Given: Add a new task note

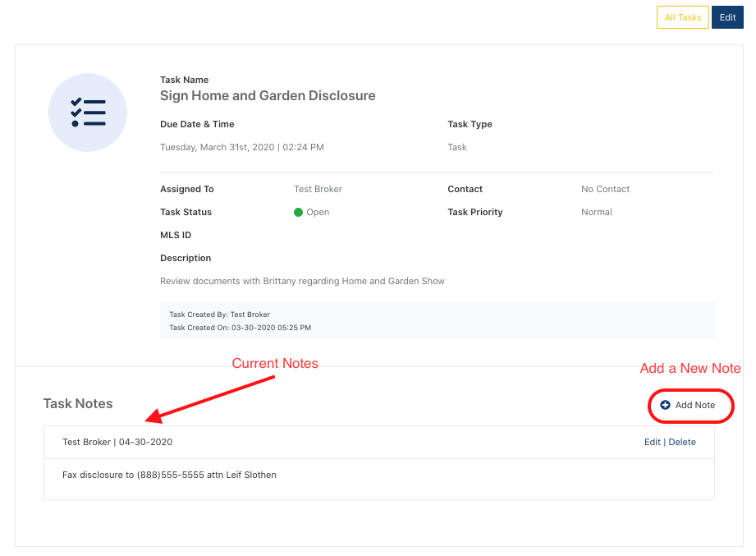Looking at the screenshot, I should click(688, 405).
